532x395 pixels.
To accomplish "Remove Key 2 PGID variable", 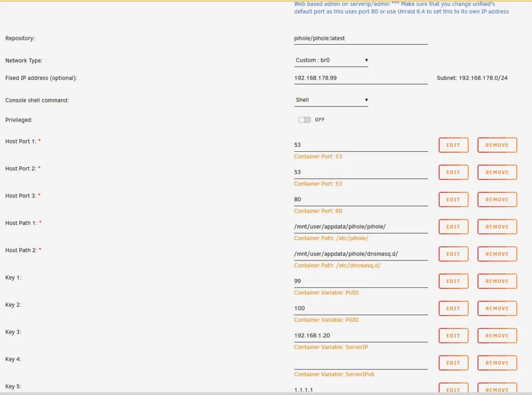I will [497, 309].
